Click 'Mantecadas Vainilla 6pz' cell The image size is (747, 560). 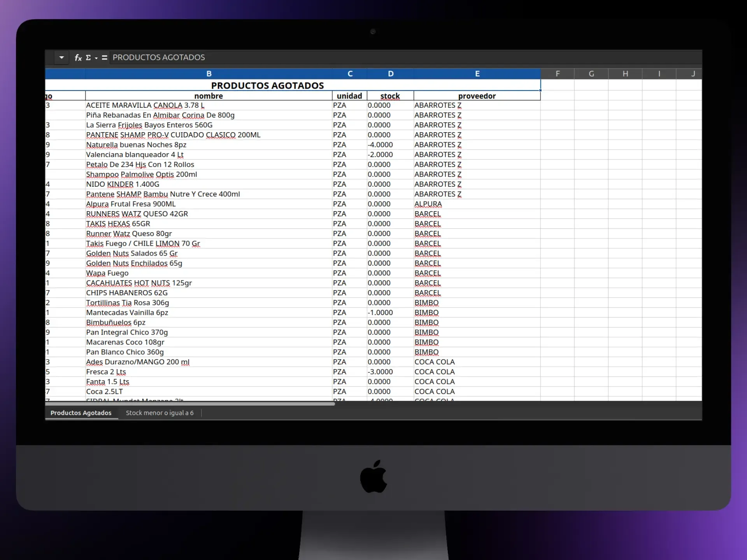(x=209, y=313)
